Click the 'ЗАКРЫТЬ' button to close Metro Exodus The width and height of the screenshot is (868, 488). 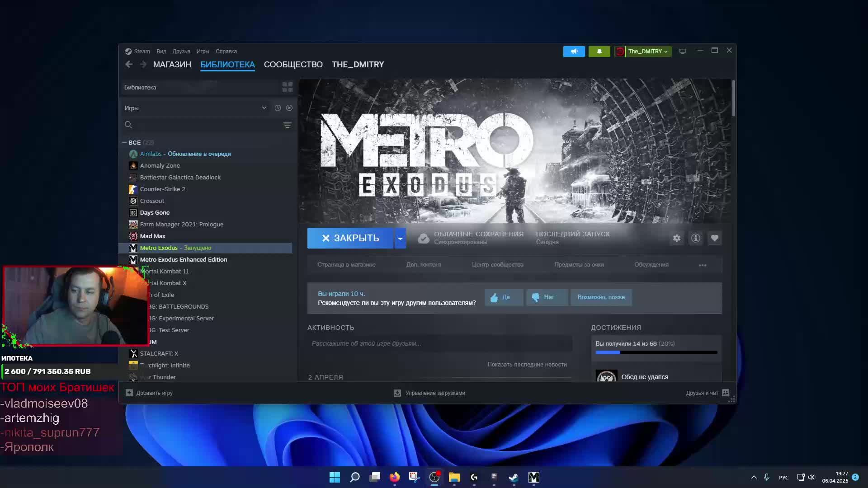tap(350, 238)
